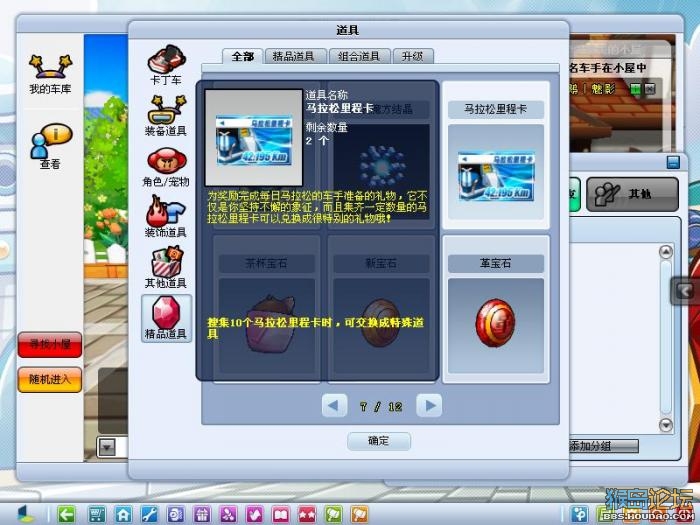The width and height of the screenshot is (700, 525).
Task: Go to previous item page
Action: [x=334, y=406]
